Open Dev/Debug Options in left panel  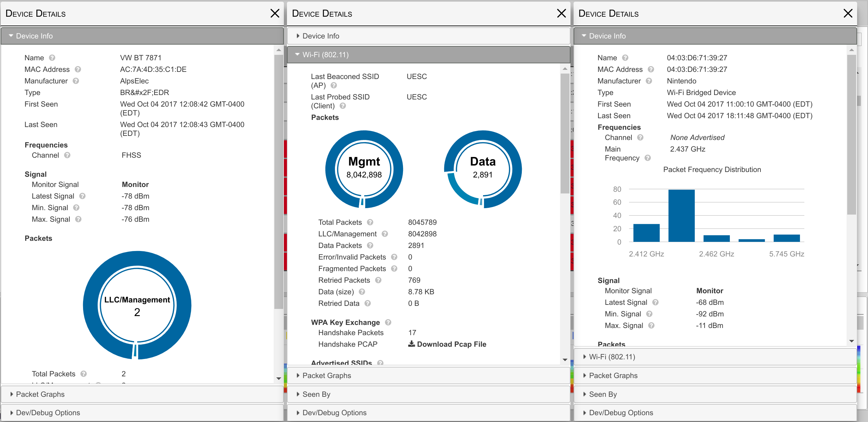click(48, 413)
